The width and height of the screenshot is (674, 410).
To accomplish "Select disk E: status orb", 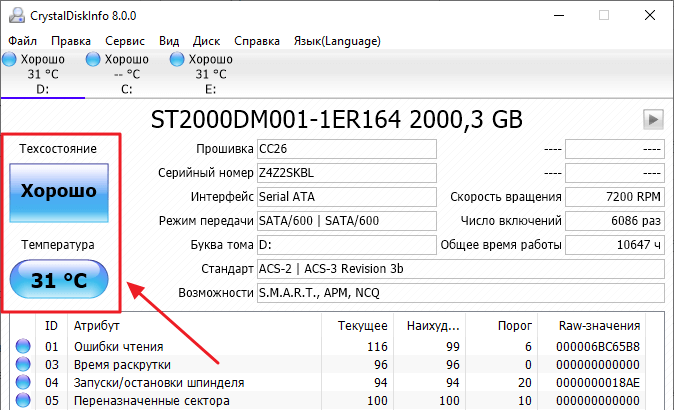I will (178, 60).
